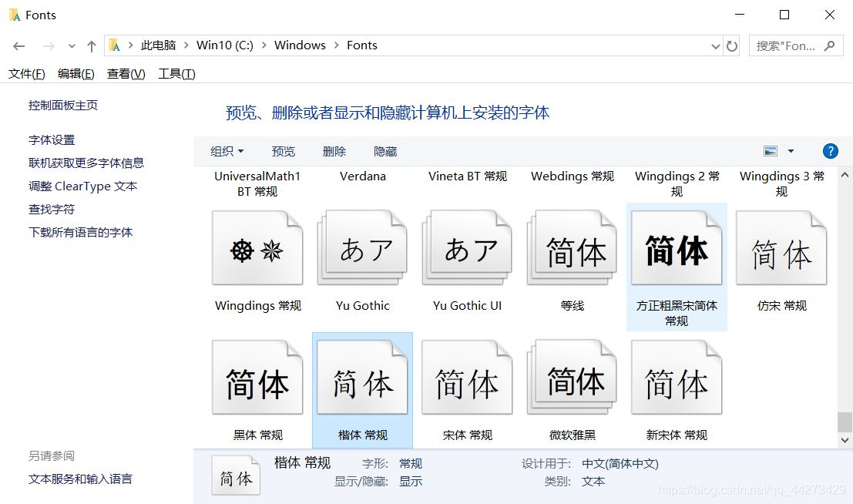
Task: Click 删除 to delete selected font
Action: tap(334, 151)
